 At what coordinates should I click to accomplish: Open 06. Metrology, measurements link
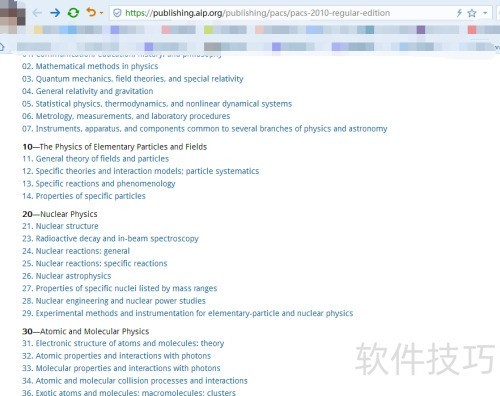(x=126, y=116)
